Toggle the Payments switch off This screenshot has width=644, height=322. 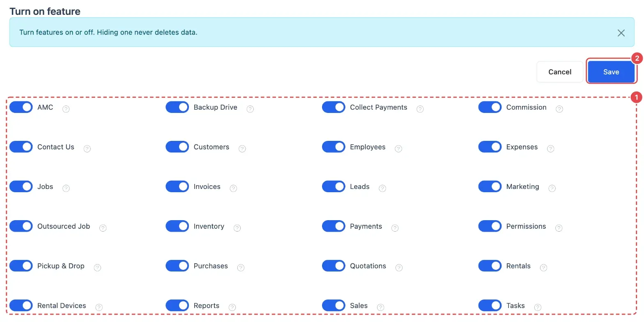[x=333, y=226]
